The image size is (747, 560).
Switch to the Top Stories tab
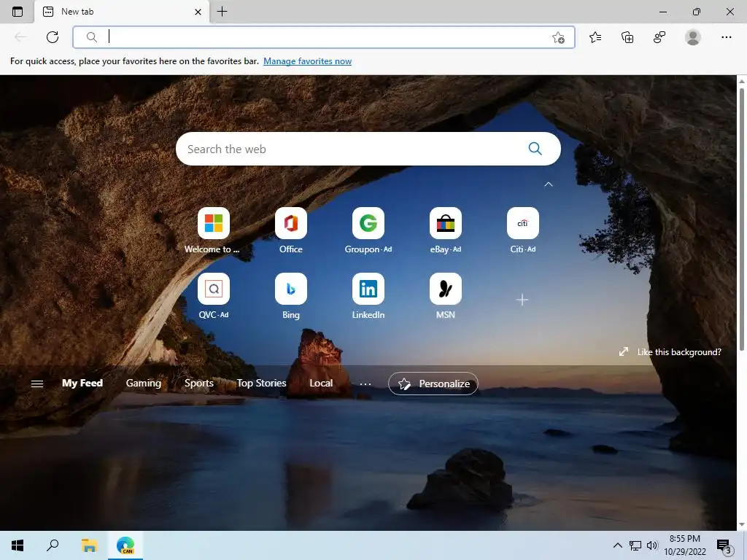tap(262, 383)
